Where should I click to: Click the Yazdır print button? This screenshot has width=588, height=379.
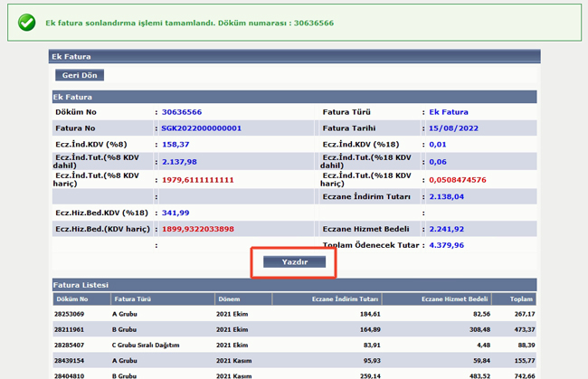pyautogui.click(x=294, y=261)
